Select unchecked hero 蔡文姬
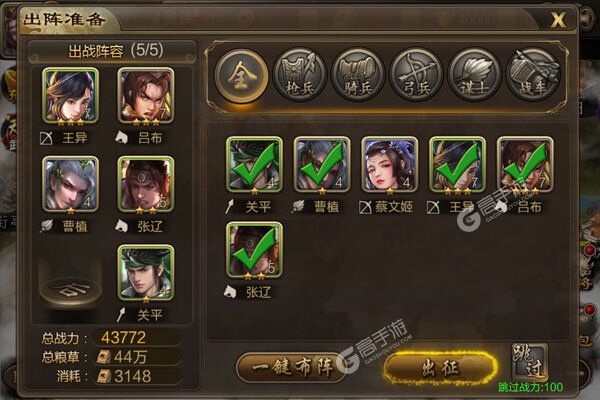Image resolution: width=600 pixels, height=400 pixels. (390, 165)
